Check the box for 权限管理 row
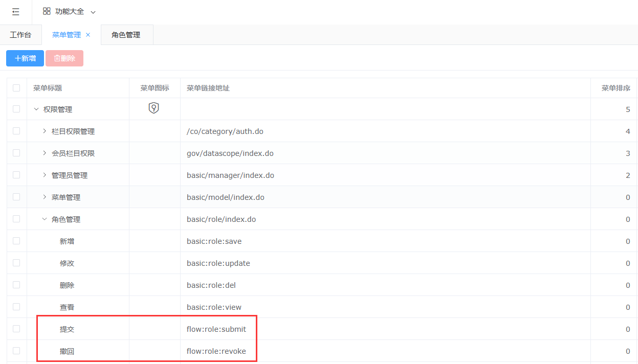The image size is (638, 364). click(x=16, y=109)
